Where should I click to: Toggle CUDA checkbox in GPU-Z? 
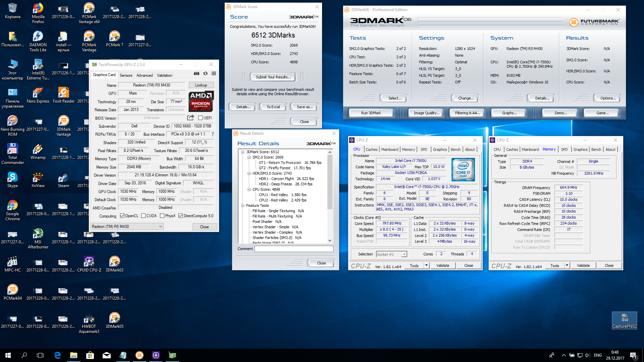tap(143, 216)
